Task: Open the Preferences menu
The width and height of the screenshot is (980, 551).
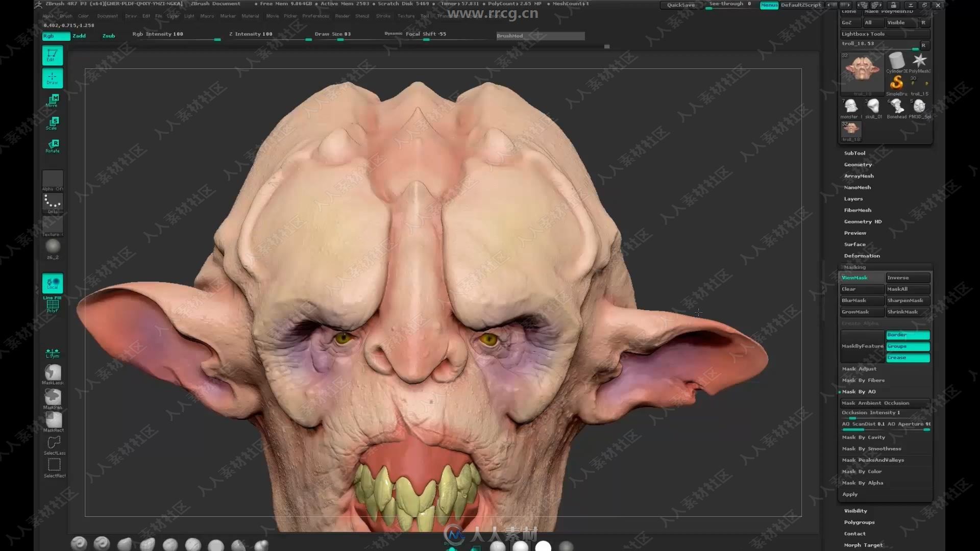Action: pos(315,16)
